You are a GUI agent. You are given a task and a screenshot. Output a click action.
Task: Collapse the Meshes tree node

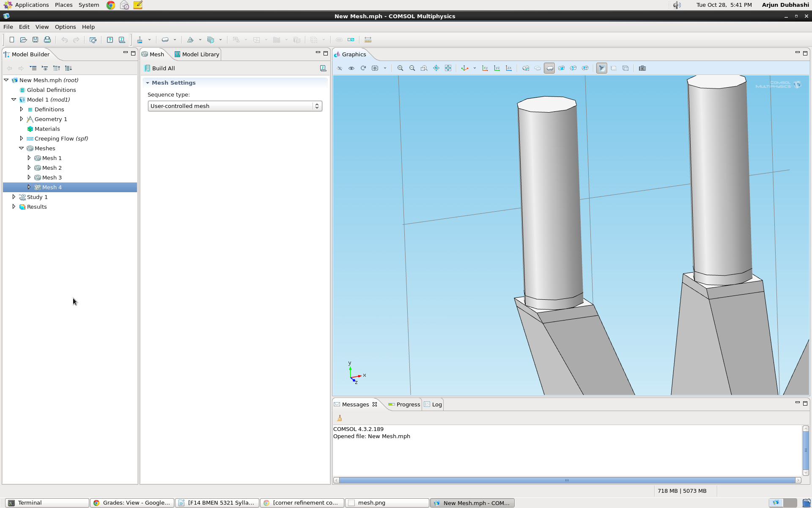(22, 148)
